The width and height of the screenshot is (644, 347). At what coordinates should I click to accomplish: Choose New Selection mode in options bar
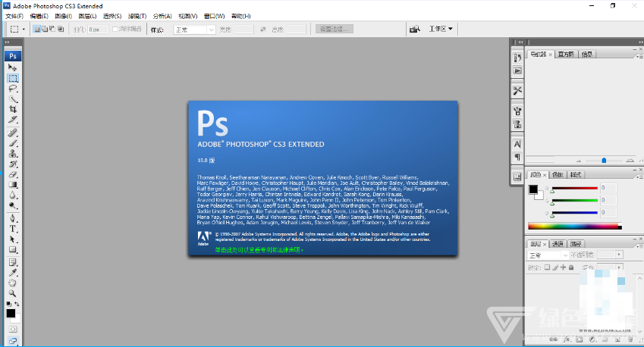(37, 29)
